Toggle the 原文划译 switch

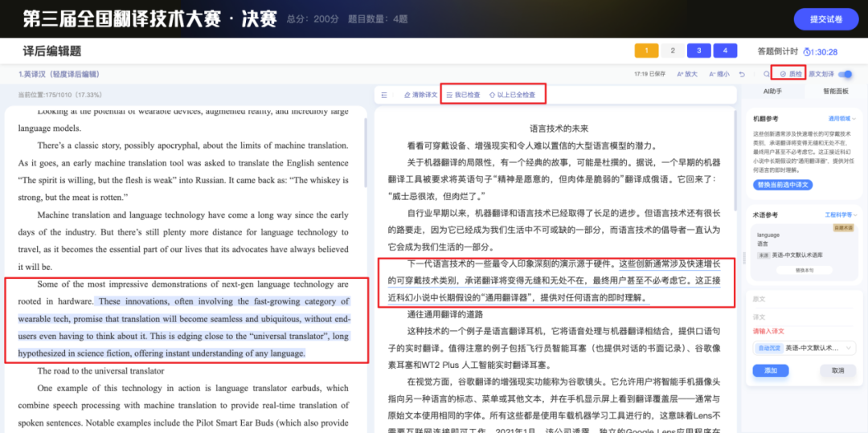[845, 74]
